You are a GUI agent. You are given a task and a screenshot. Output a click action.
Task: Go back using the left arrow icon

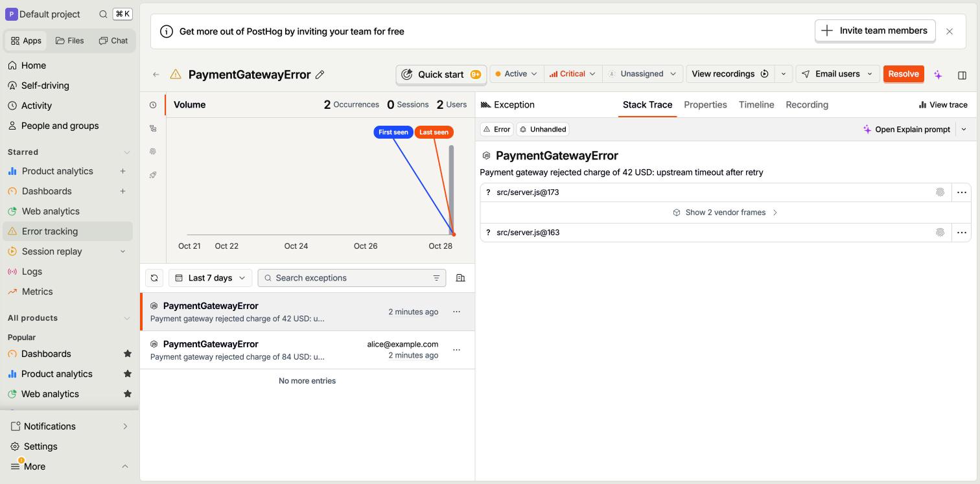[156, 75]
